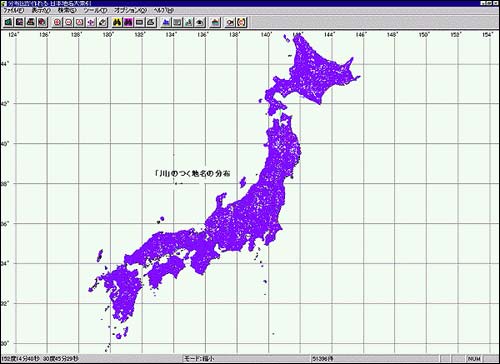
Task: Open the 検索(S) menu
Action: pyautogui.click(x=67, y=10)
